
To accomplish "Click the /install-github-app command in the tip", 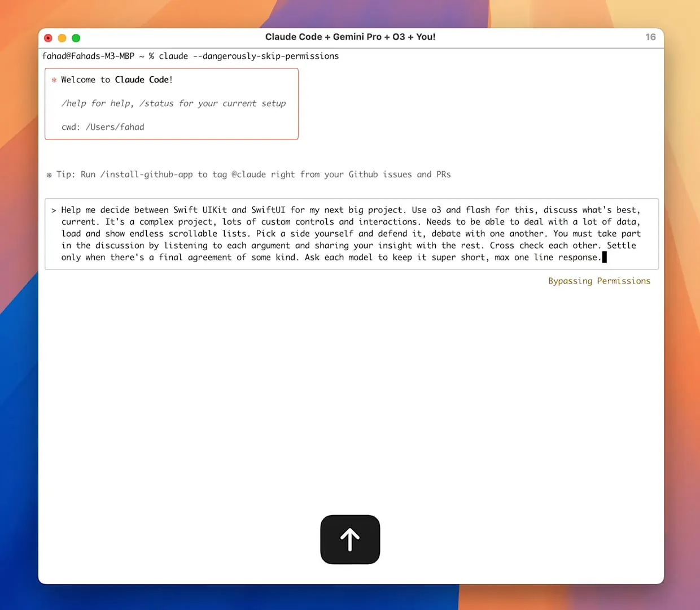I will tap(147, 175).
